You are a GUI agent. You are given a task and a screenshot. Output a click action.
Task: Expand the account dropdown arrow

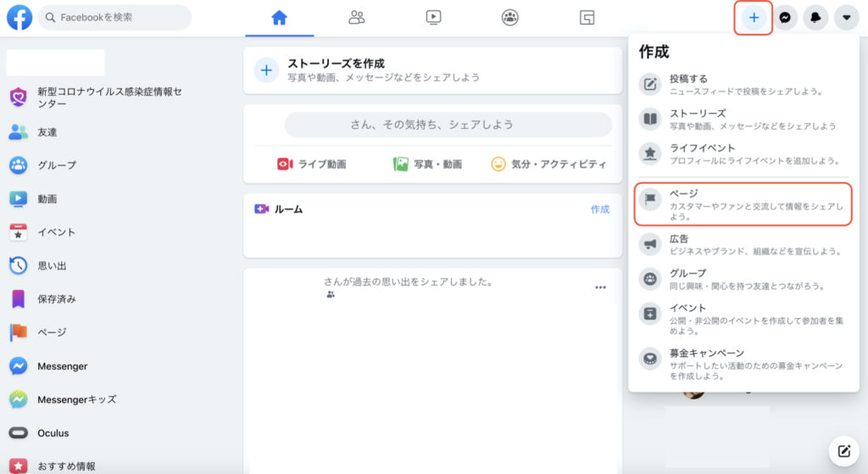click(x=847, y=18)
